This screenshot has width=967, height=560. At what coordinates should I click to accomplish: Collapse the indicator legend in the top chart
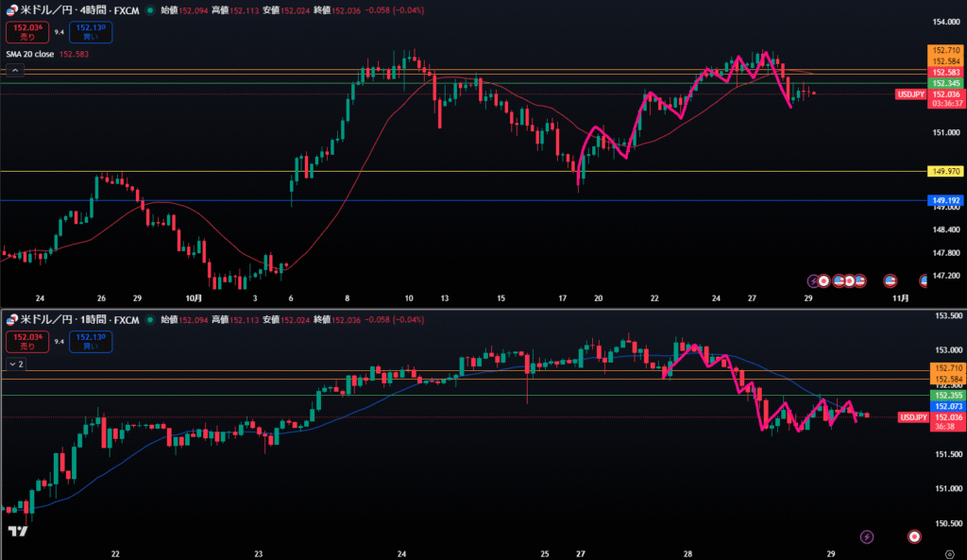(x=15, y=70)
